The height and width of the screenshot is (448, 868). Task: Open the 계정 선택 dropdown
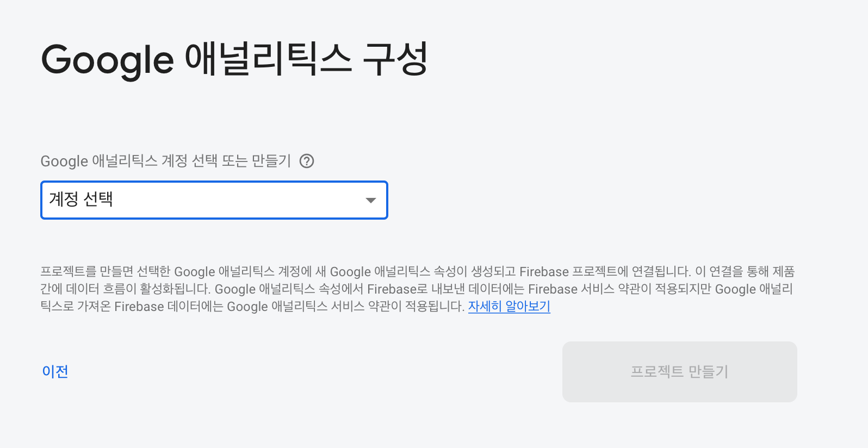tap(214, 200)
